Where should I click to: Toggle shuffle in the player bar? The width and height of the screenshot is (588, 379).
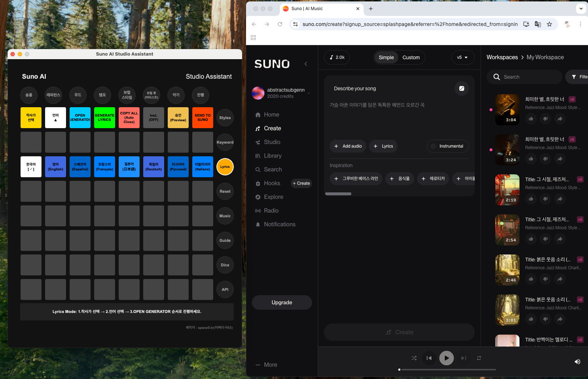coord(414,358)
